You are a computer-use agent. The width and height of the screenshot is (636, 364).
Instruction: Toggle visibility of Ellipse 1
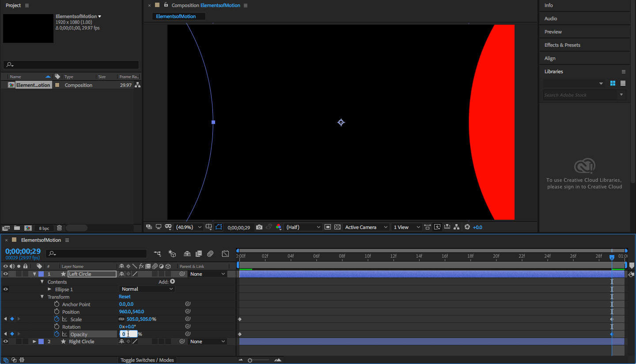point(6,289)
